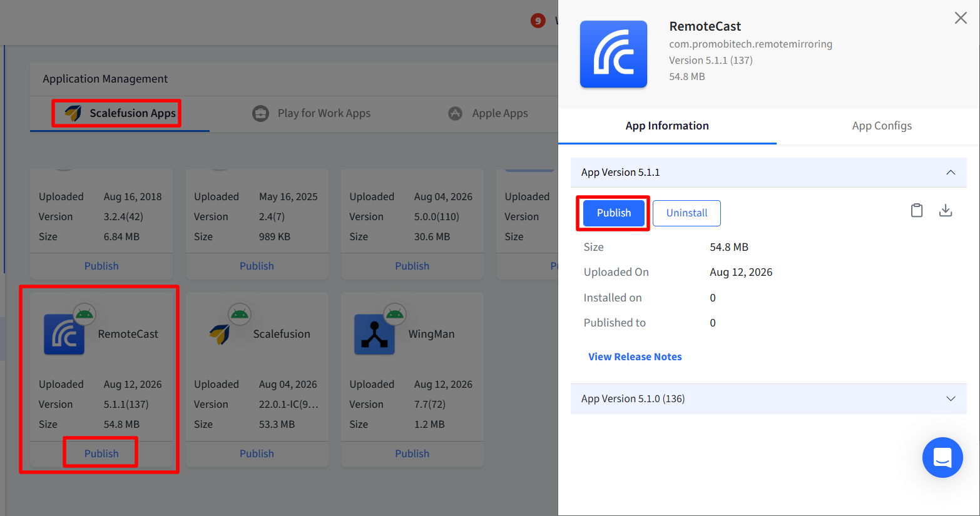Click RemoteCast card version 5.1.1(137)
This screenshot has height=516, width=980.
(x=126, y=404)
